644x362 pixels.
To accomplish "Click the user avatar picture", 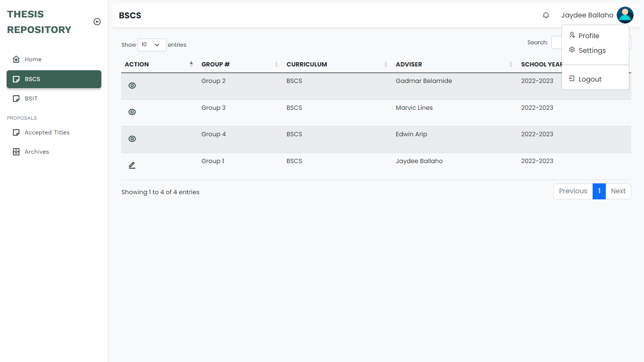I will [625, 15].
